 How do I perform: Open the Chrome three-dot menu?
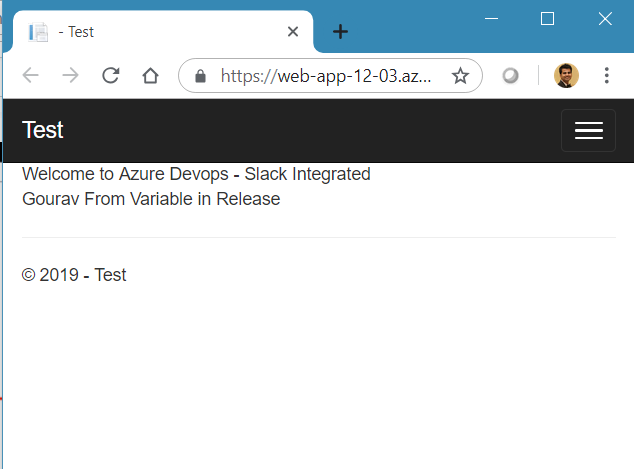coord(607,76)
